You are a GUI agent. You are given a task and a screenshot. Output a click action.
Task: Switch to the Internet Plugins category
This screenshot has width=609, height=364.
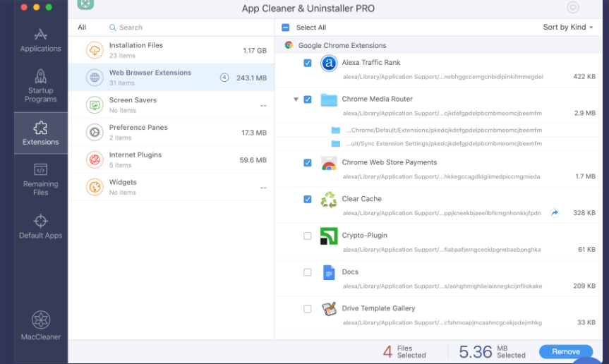pyautogui.click(x=171, y=159)
